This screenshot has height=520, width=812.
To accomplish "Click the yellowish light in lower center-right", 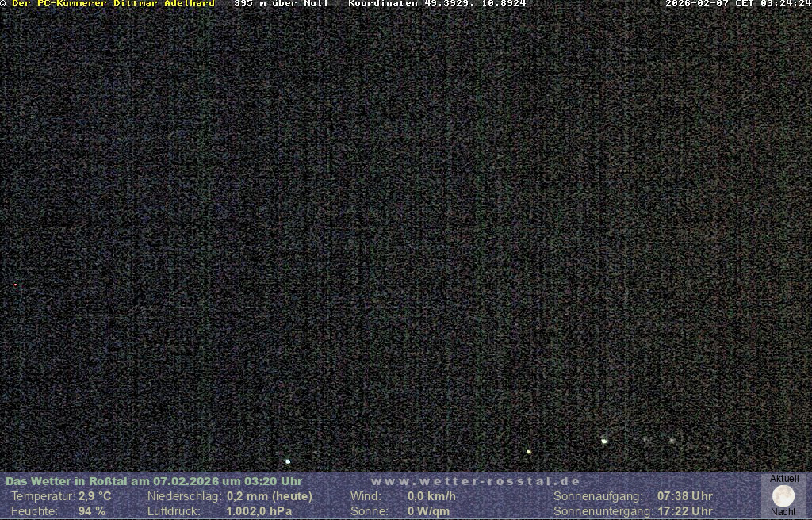I will [x=529, y=452].
